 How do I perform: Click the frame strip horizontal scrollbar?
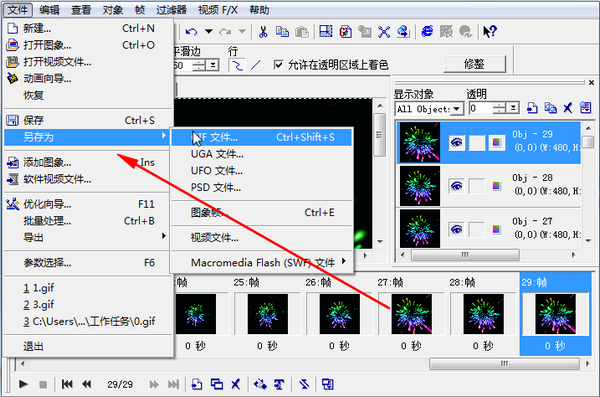coord(504,363)
